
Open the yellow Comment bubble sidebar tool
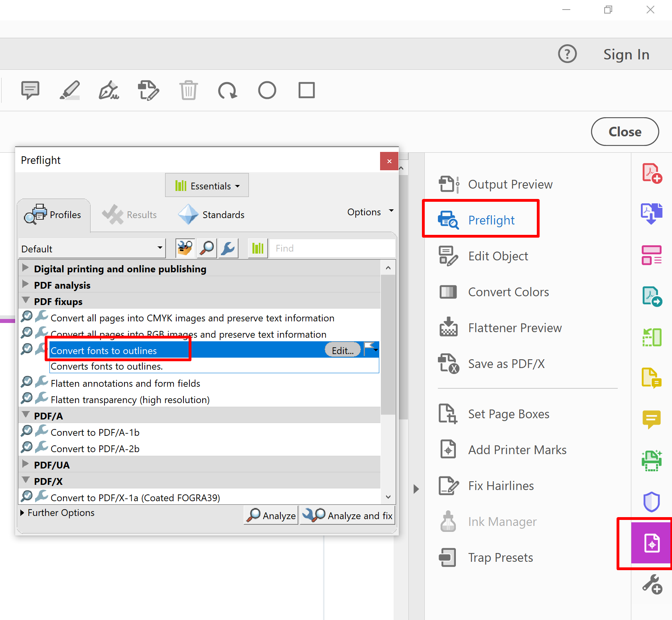[x=652, y=419]
